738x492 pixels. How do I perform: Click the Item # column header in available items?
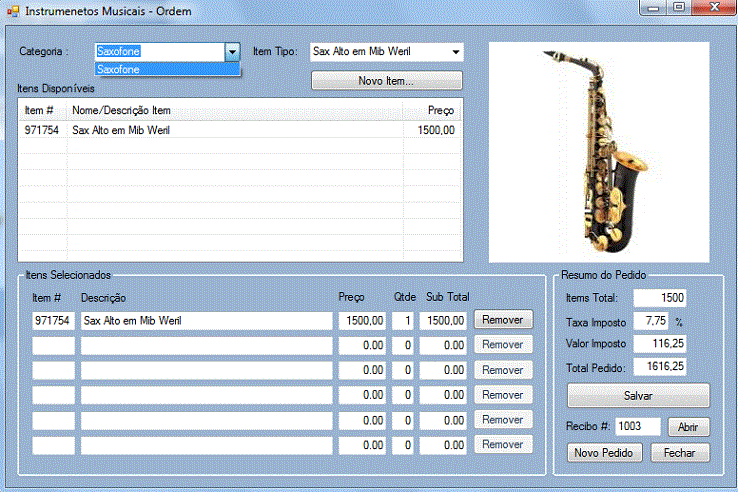[43, 111]
